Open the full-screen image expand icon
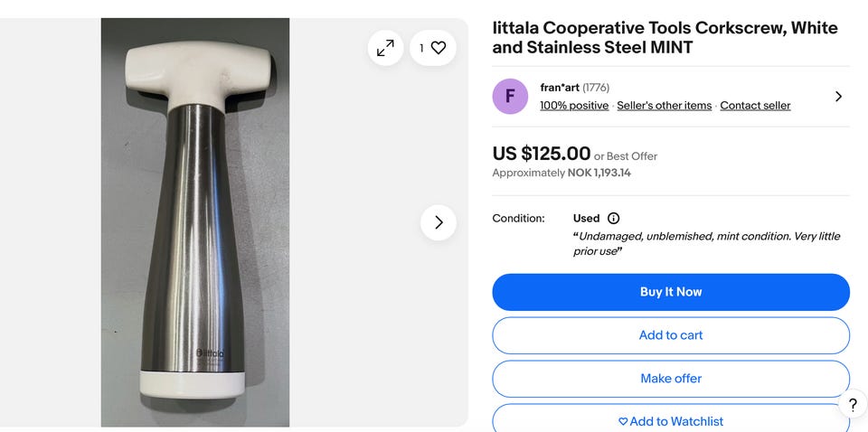This screenshot has height=432, width=868. point(385,48)
